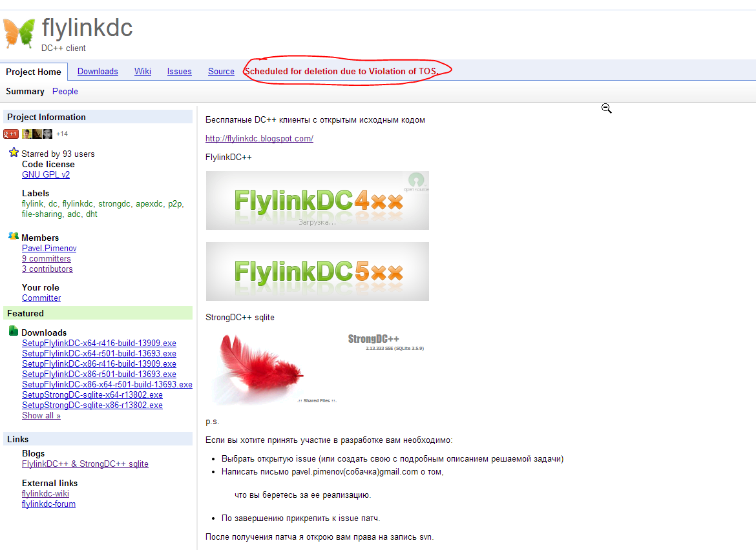Download SetupFlylinkDC-x86-r416-build-13909.exe
Screen dimensions: 756x552
[99, 364]
